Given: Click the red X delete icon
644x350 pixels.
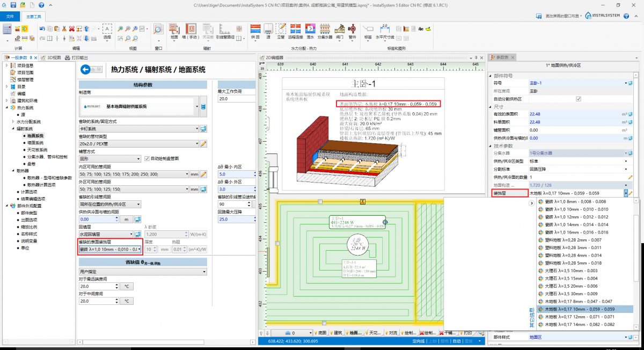Looking at the screenshot, I should point(71,28).
